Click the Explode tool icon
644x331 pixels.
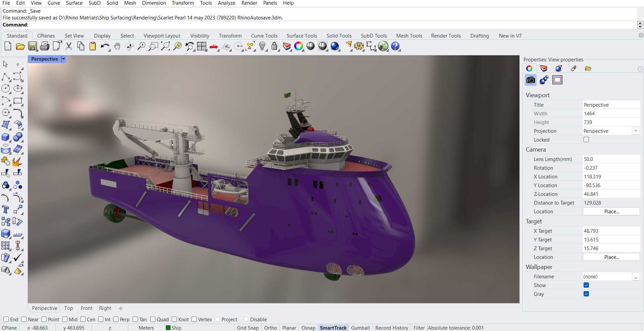point(17,161)
